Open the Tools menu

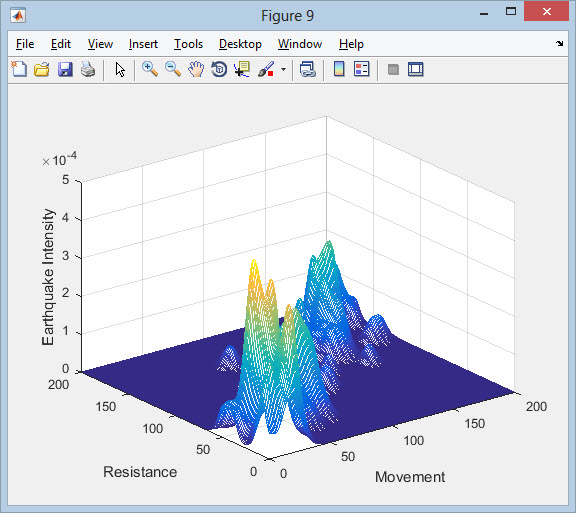(x=188, y=44)
